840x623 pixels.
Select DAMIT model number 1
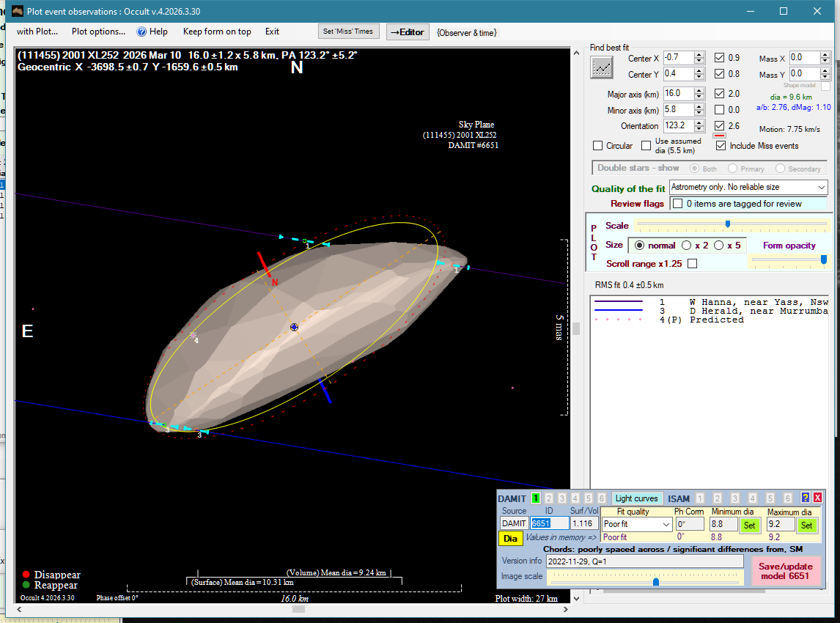click(535, 498)
